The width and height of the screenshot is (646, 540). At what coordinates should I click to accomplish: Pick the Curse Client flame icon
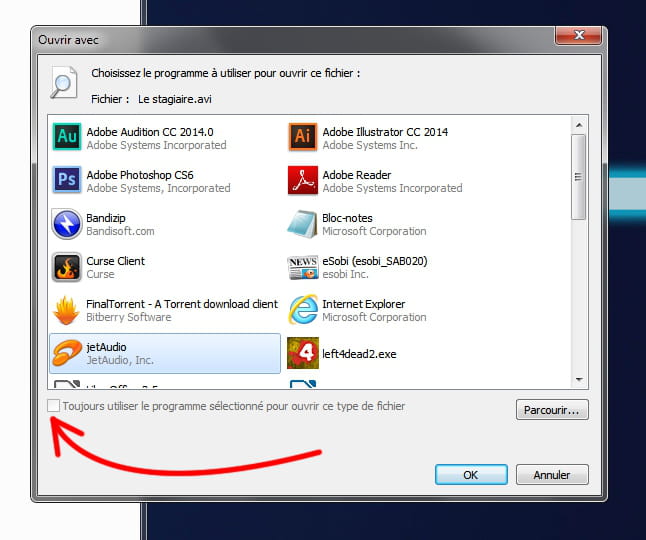click(67, 267)
